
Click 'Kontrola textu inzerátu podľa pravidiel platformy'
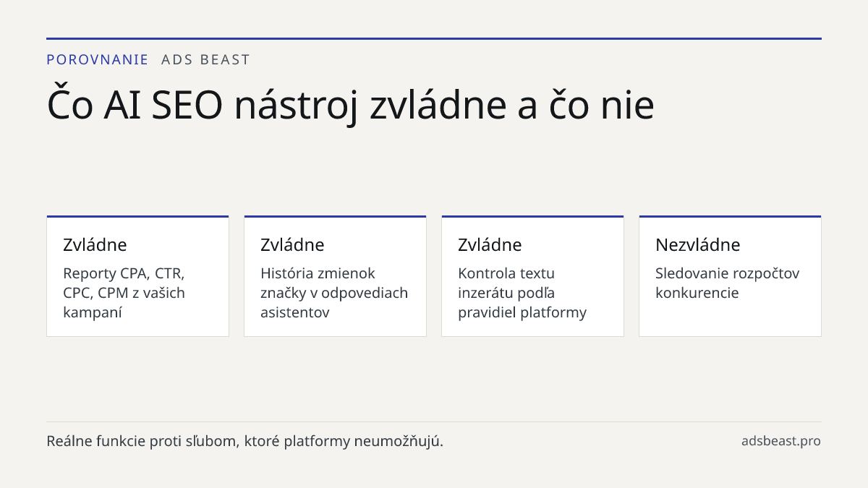tap(522, 293)
